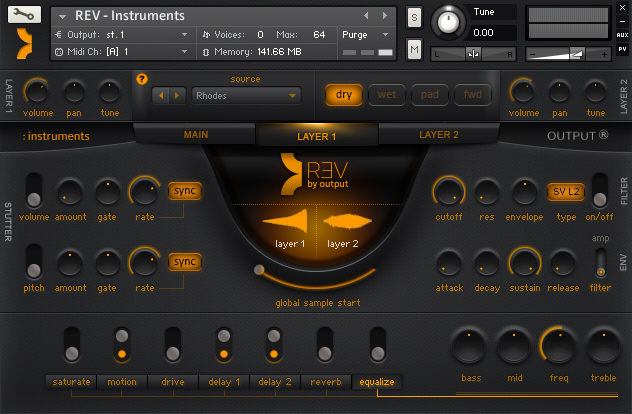Click the envelope release knob
This screenshot has width=632, height=414.
[x=563, y=263]
